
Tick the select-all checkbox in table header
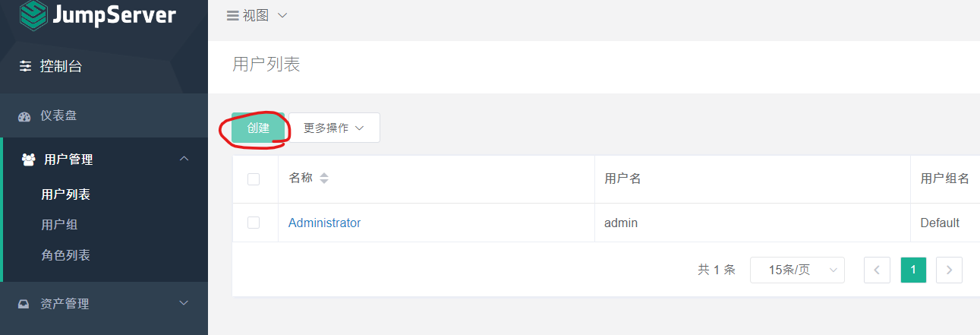(254, 179)
